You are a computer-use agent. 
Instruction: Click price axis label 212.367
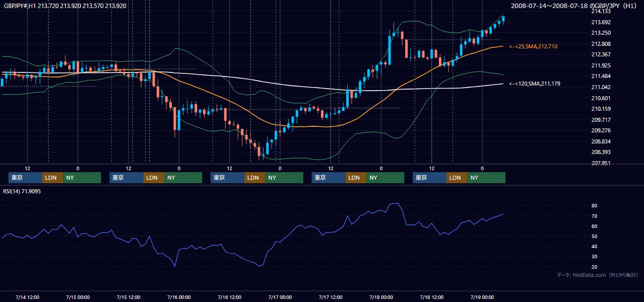click(x=601, y=54)
